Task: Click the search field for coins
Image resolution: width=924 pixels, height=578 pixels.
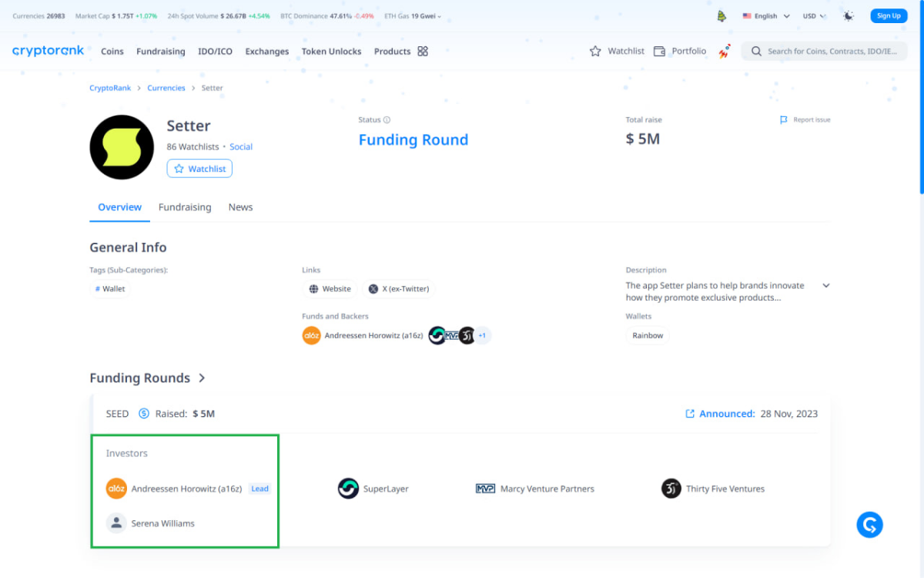Action: point(824,52)
